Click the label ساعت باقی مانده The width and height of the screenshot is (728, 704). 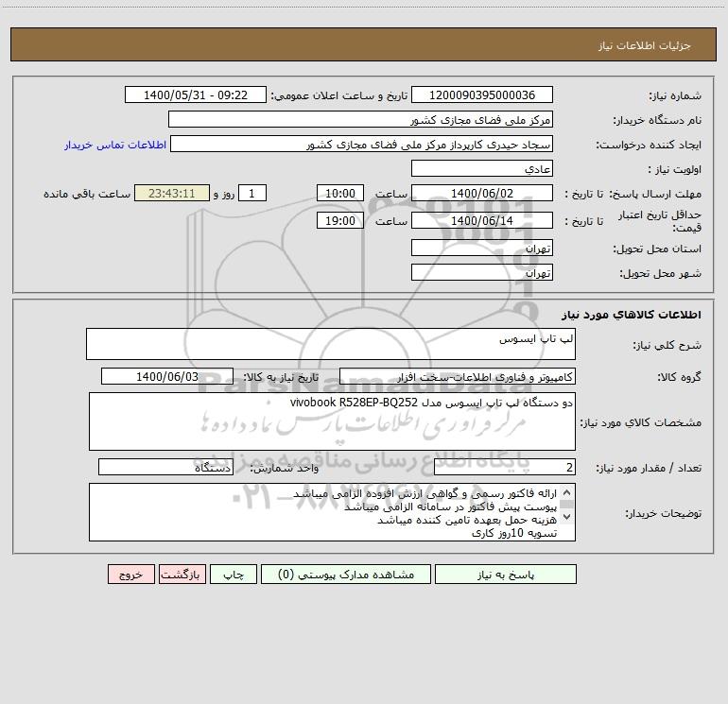(87, 194)
